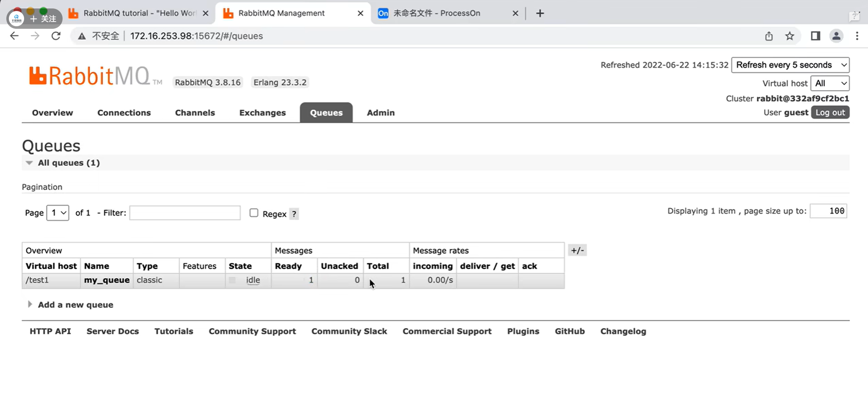Sort by the deliver / get column header
This screenshot has width=868, height=394.
(x=487, y=266)
